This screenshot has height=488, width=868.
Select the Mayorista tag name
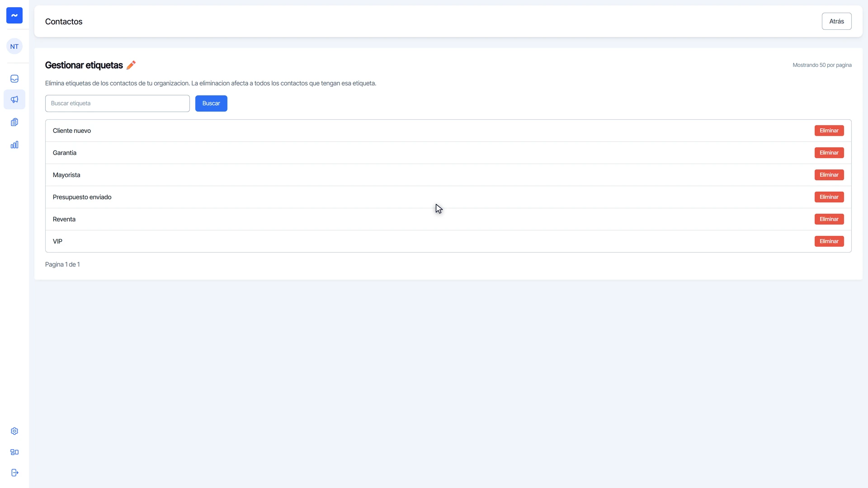pos(66,175)
